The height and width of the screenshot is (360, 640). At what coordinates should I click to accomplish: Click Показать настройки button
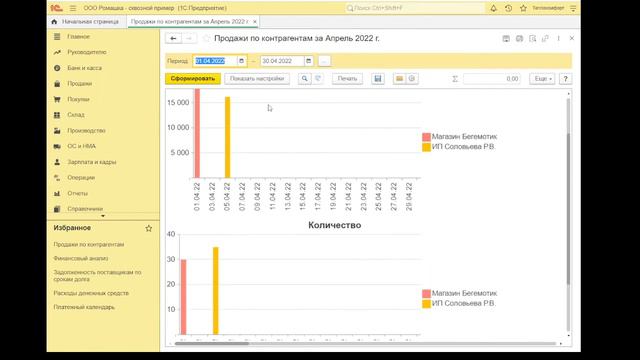point(257,78)
